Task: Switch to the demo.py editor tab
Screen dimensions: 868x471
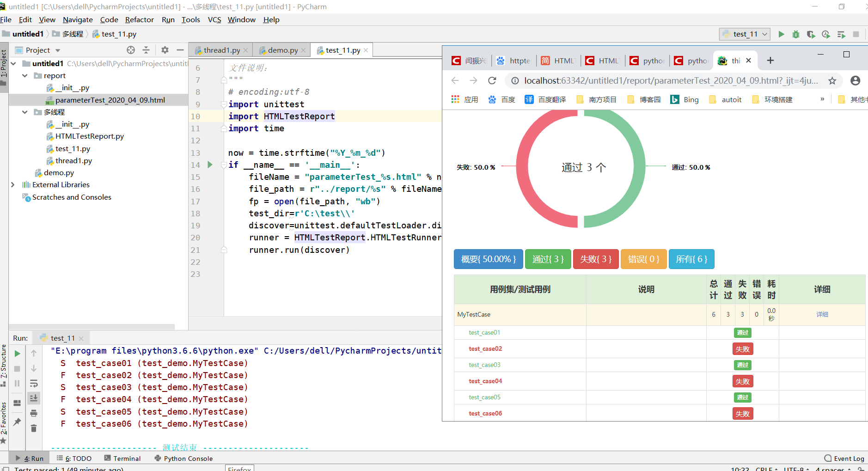Action: 282,50
